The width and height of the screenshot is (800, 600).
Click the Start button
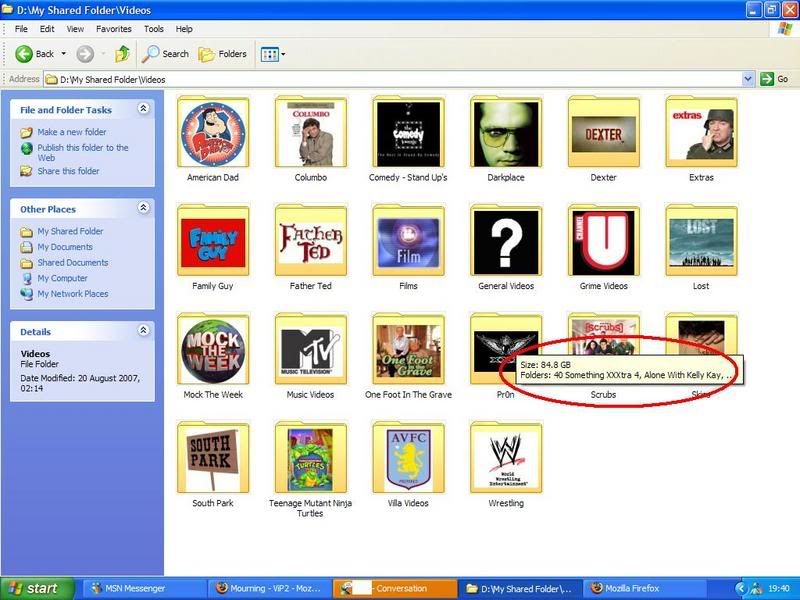tap(37, 588)
